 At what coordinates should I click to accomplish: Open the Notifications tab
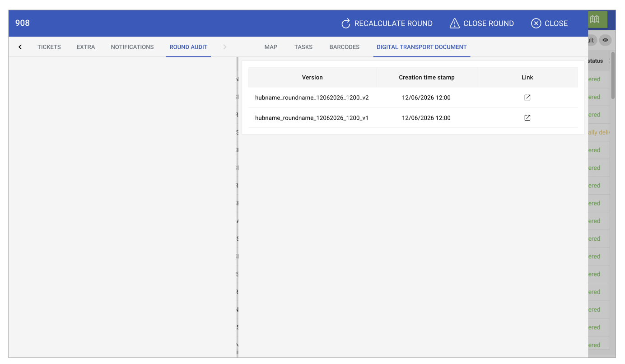coord(132,47)
